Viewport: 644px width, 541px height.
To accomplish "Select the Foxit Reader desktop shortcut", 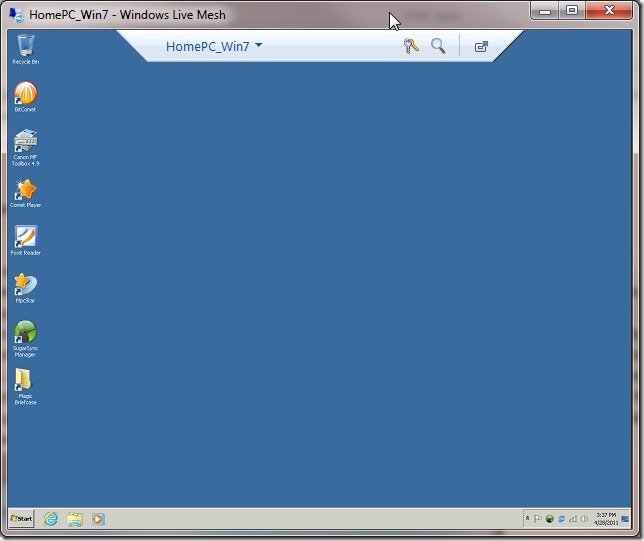I will 25,241.
